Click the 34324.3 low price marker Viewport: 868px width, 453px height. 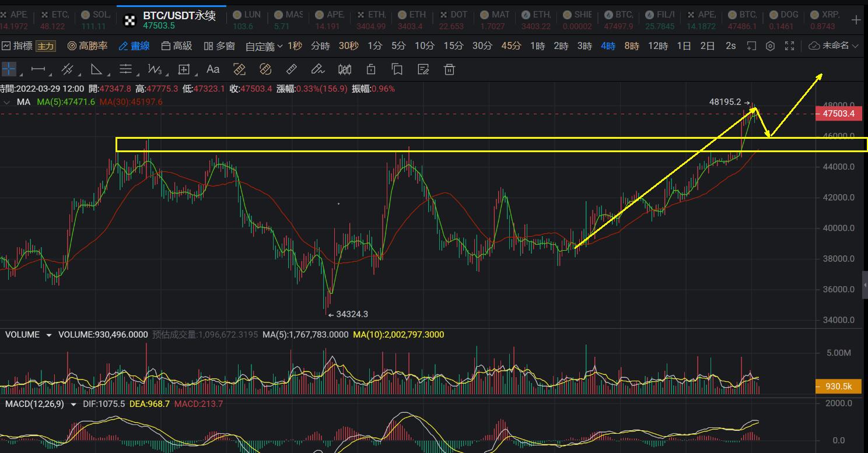(x=348, y=314)
